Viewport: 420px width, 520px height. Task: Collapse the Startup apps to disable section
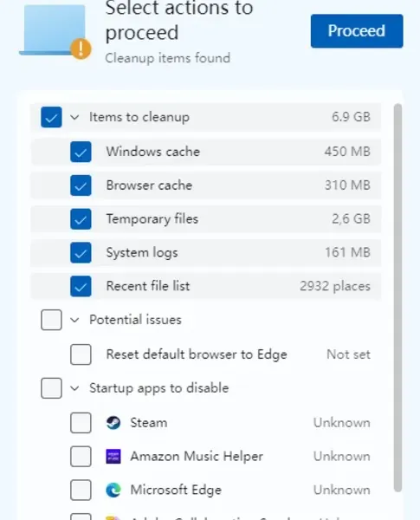point(75,388)
